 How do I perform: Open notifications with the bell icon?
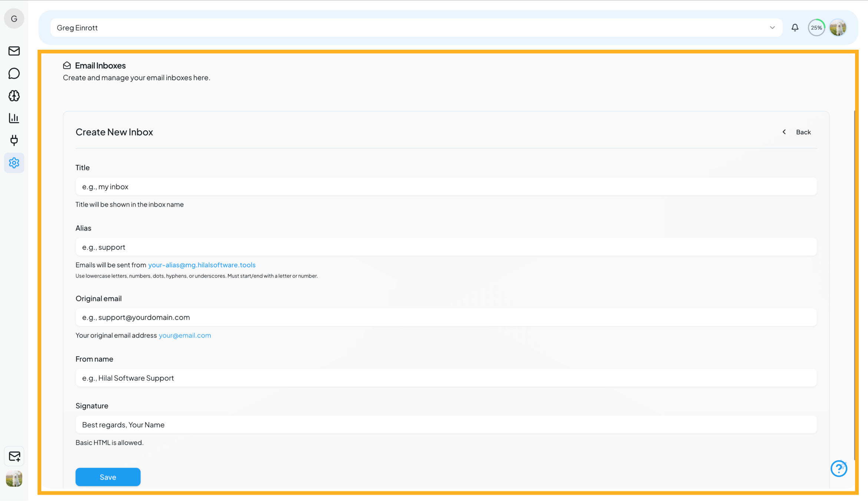click(x=795, y=27)
